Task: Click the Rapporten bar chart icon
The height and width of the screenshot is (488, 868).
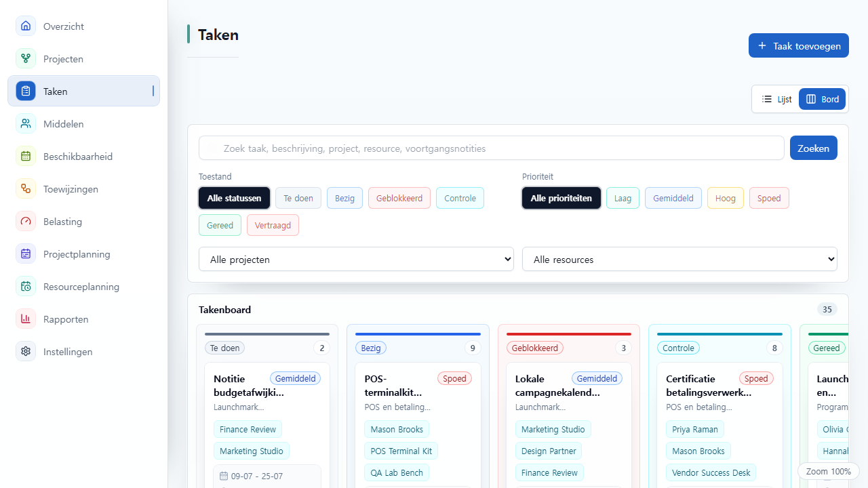Action: click(x=26, y=319)
